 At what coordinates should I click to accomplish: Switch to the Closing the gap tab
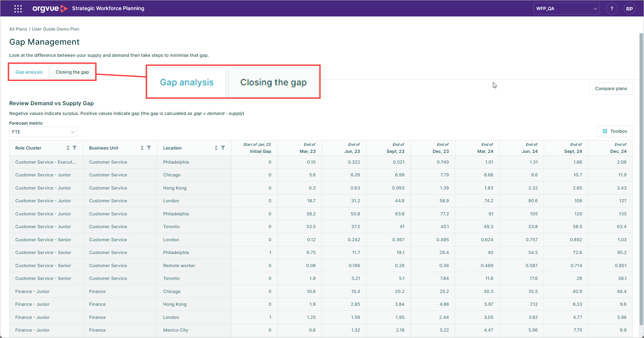coord(72,72)
